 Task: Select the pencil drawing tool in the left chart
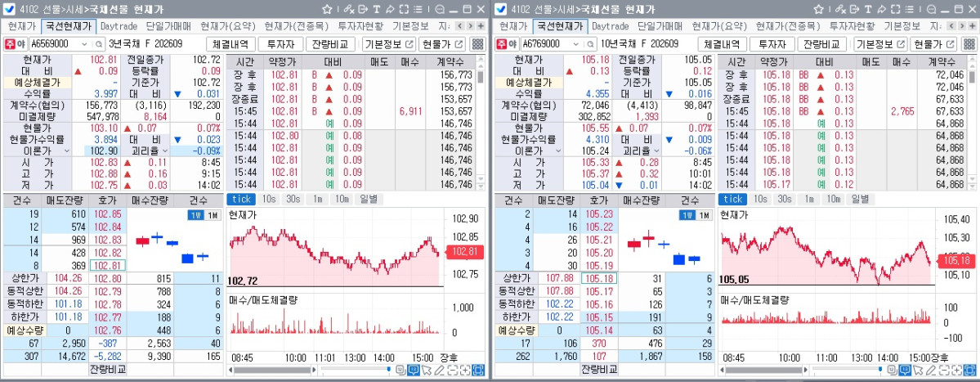tap(440, 370)
